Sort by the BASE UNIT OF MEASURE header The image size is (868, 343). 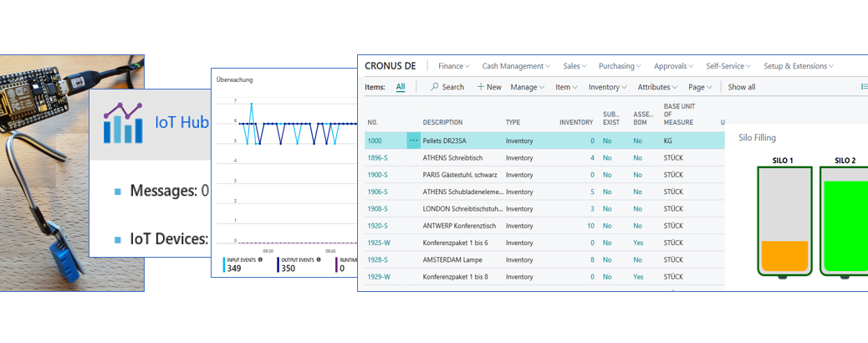pyautogui.click(x=679, y=114)
